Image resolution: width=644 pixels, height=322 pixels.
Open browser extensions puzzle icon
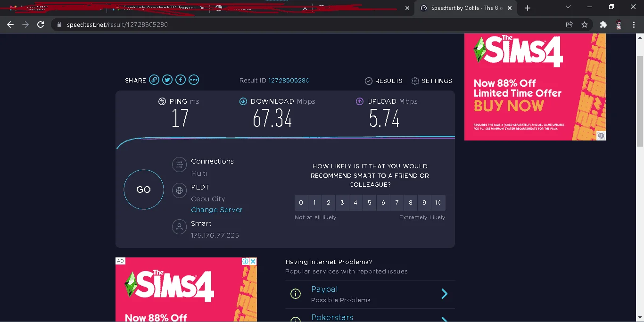tap(603, 25)
